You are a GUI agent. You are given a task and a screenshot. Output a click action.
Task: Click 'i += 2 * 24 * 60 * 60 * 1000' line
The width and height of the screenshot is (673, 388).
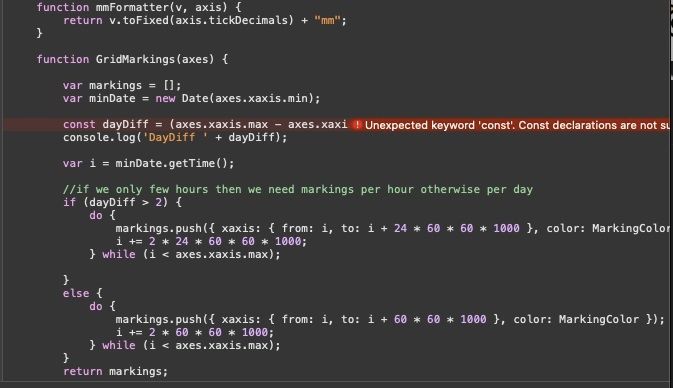pyautogui.click(x=211, y=241)
